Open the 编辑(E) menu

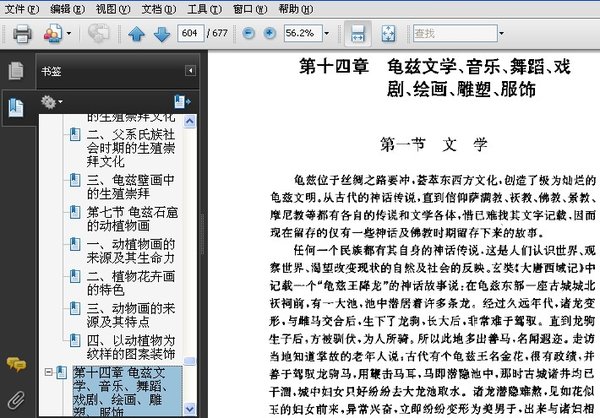67,8
